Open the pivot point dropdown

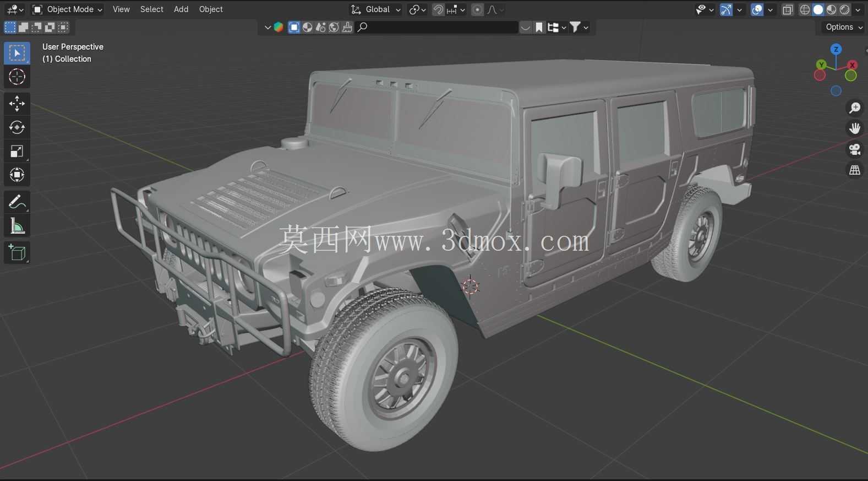coord(417,9)
